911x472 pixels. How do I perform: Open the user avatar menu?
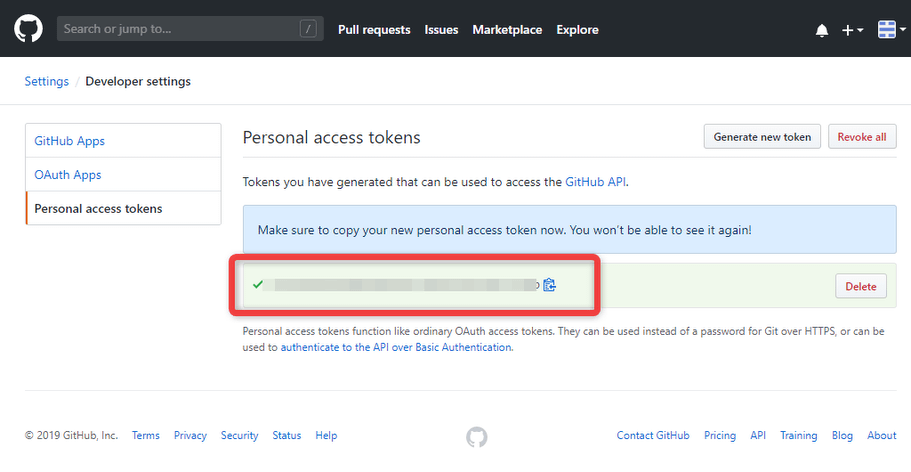(891, 29)
